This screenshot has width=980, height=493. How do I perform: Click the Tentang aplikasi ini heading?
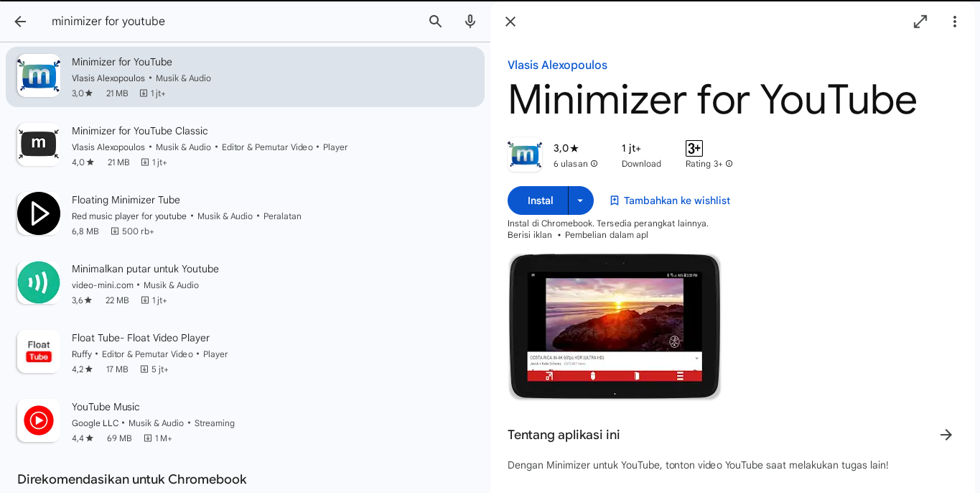tap(564, 435)
